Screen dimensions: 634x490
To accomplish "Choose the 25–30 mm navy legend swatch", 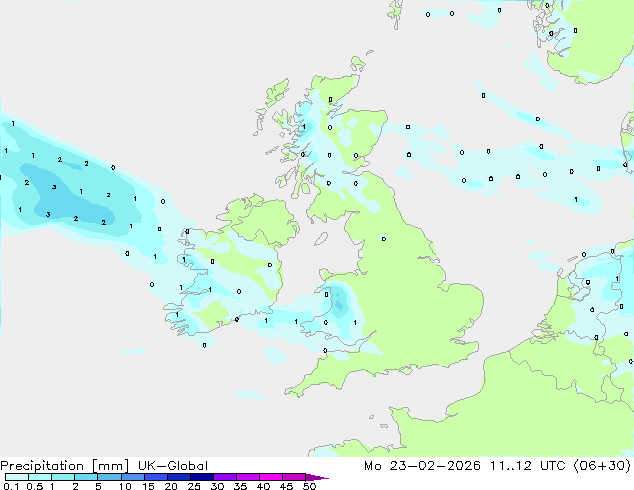I will (x=201, y=477).
